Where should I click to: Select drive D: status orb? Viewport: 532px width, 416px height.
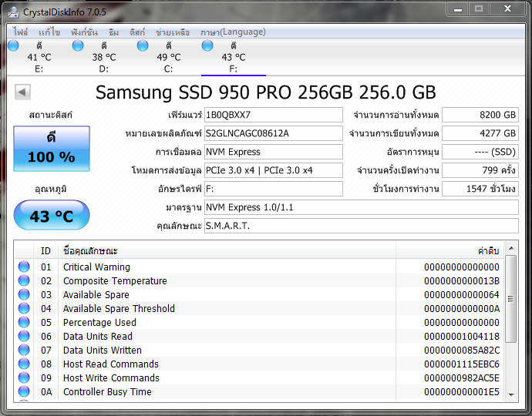tap(78, 46)
